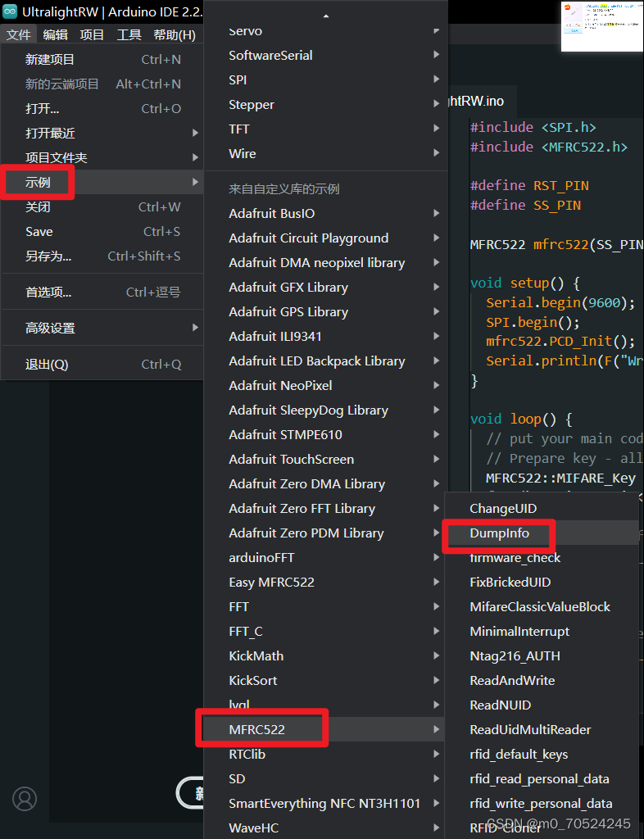Load the ReadAndWrite example

click(x=543, y=681)
